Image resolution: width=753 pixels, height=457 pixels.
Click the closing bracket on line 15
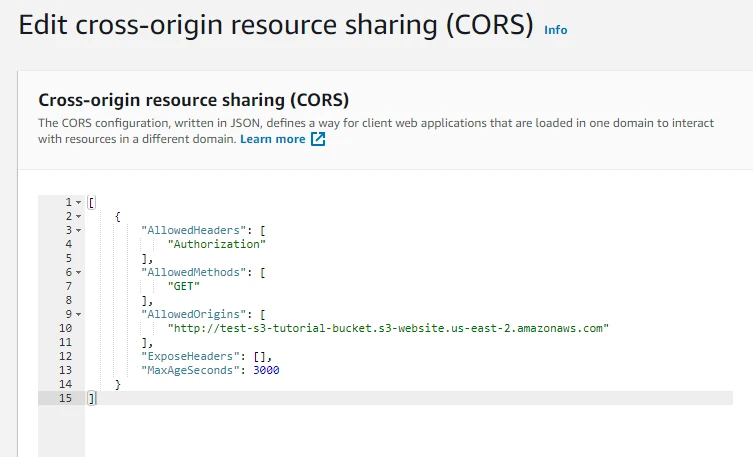[x=91, y=398]
